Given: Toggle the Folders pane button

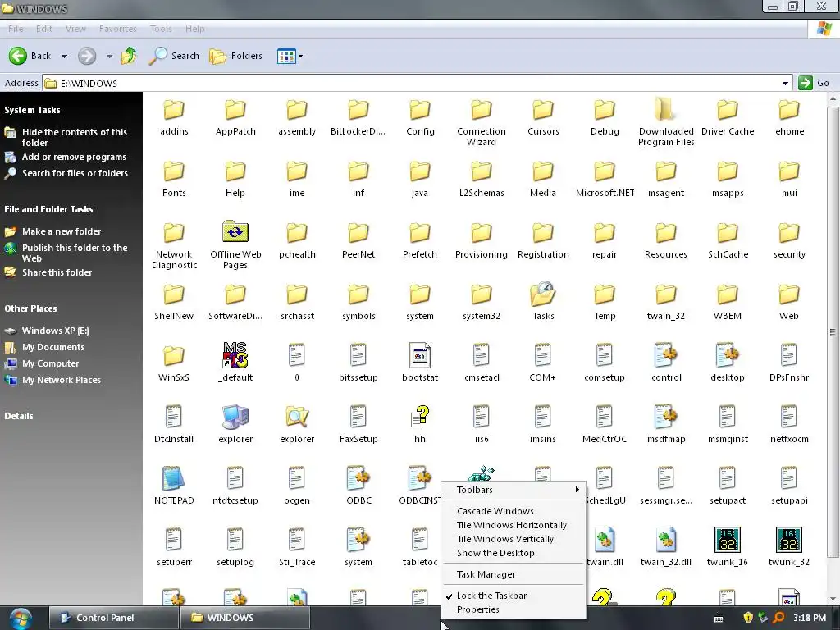Looking at the screenshot, I should pos(235,56).
